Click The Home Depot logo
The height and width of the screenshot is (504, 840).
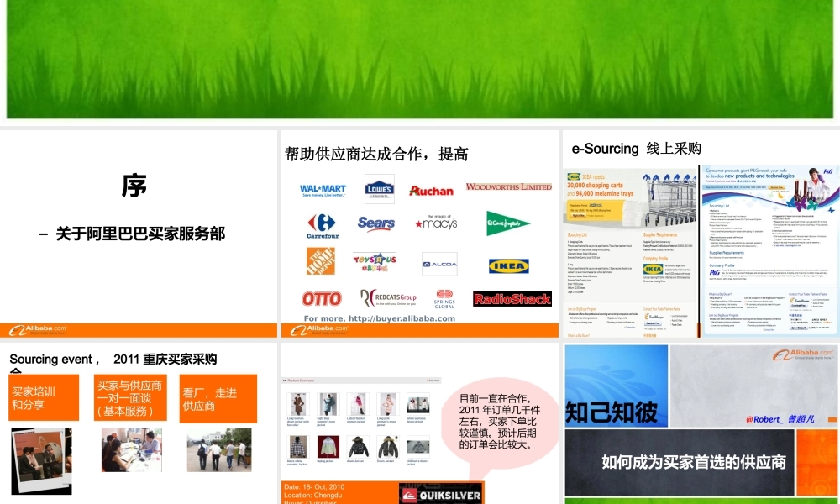tap(321, 261)
